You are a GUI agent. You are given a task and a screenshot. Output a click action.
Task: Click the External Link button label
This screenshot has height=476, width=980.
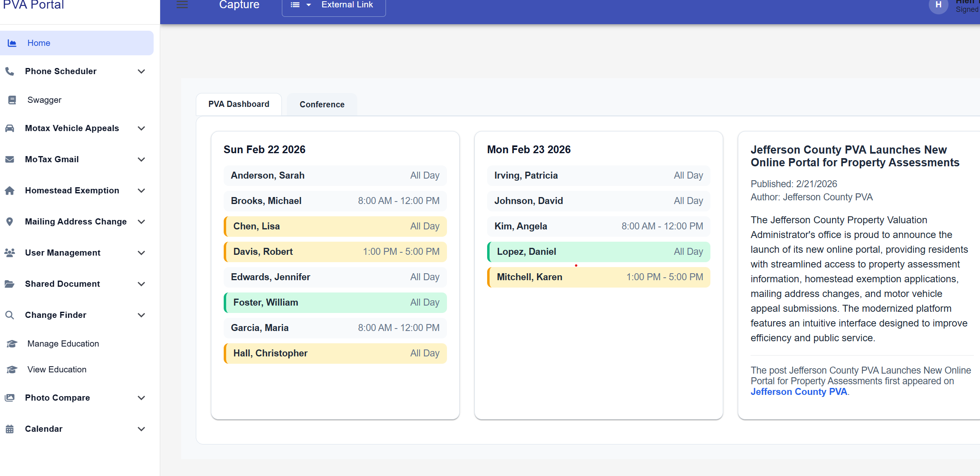pyautogui.click(x=347, y=5)
